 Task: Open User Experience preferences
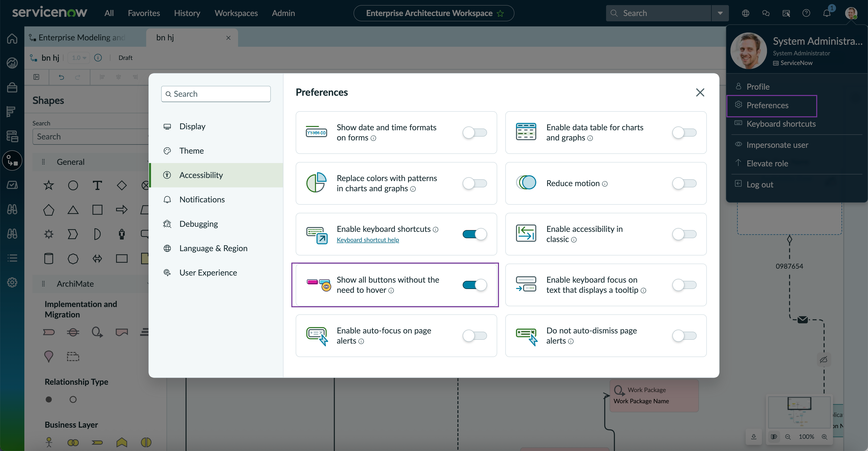[x=216, y=273]
